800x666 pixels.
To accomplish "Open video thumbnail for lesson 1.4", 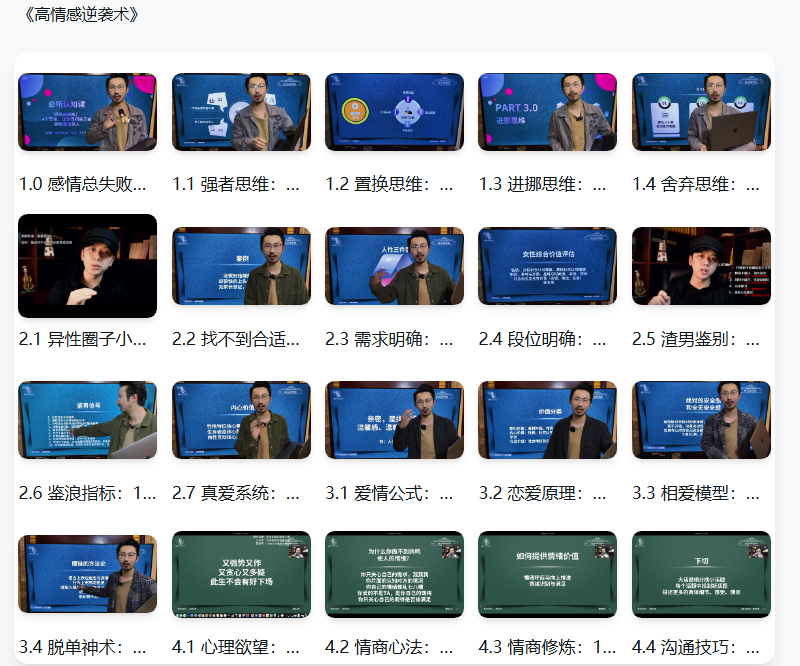I will [702, 112].
